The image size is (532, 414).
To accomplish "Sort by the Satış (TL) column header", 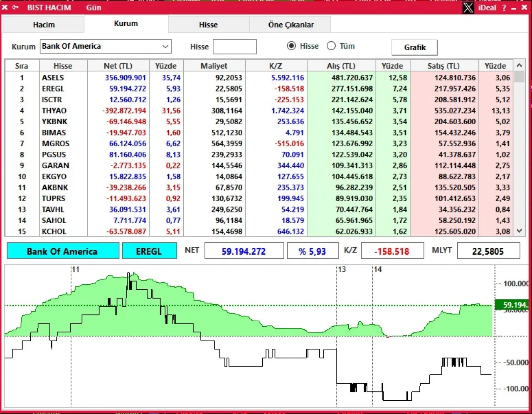I will [x=443, y=66].
